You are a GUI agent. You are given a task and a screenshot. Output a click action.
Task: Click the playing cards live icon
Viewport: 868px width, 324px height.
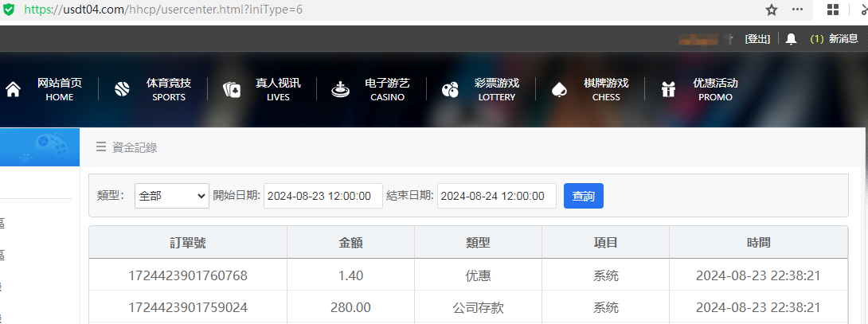coord(231,89)
